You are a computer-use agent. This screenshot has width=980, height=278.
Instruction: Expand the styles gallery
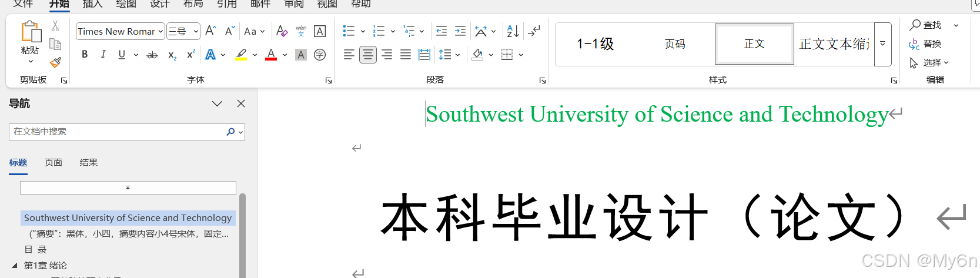pyautogui.click(x=882, y=44)
